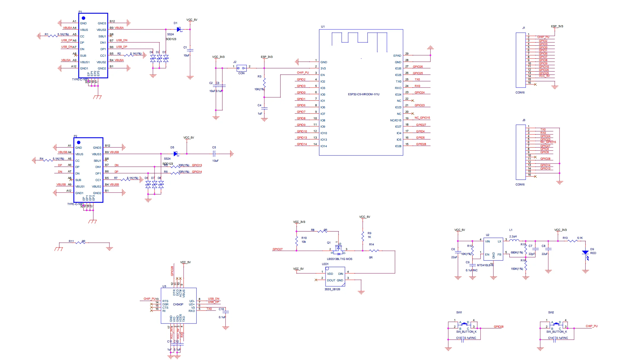644x360 pixels.
Task: Select the D1 SS24 diode symbol
Action: [179, 29]
